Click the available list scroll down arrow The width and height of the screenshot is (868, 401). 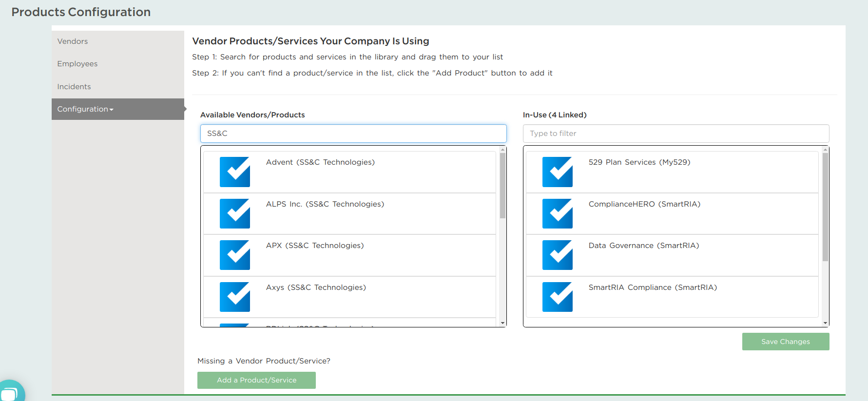[503, 323]
